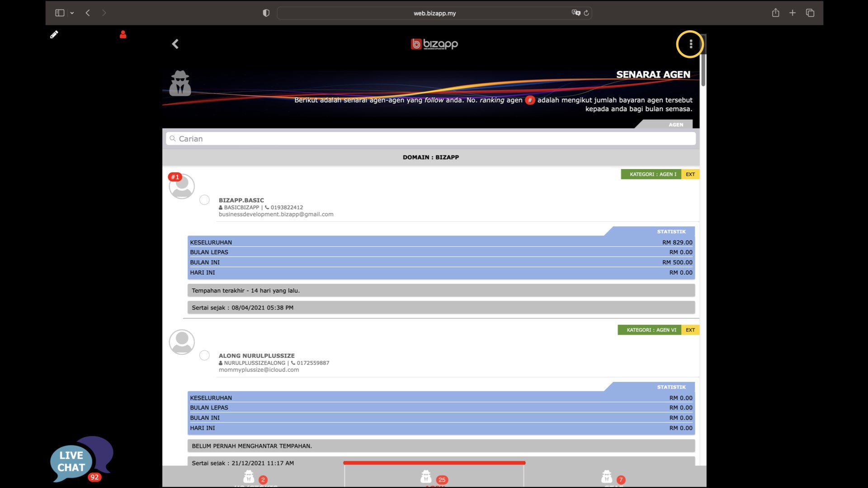Click email mommyplussize@icloud.com
The image size is (868, 488).
[x=259, y=370]
